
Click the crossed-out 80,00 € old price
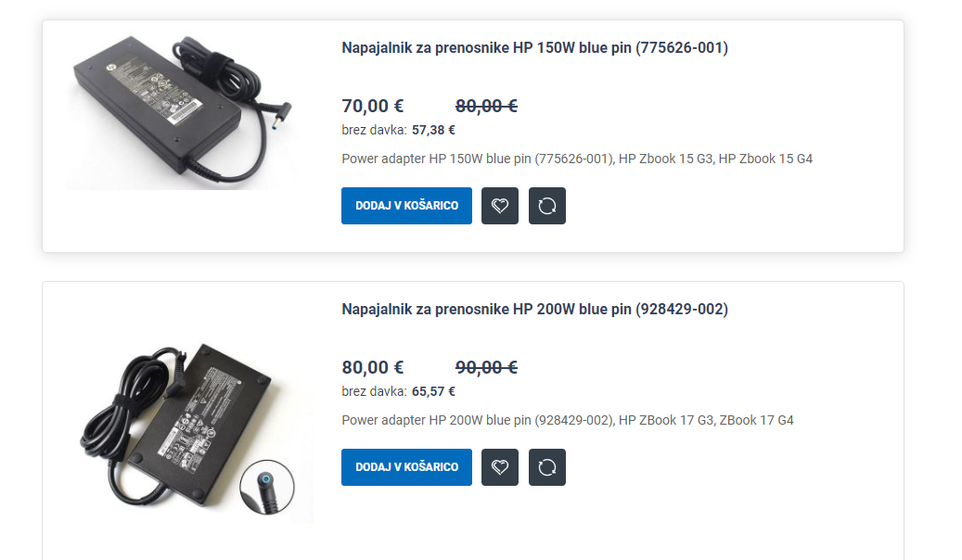[x=486, y=106]
